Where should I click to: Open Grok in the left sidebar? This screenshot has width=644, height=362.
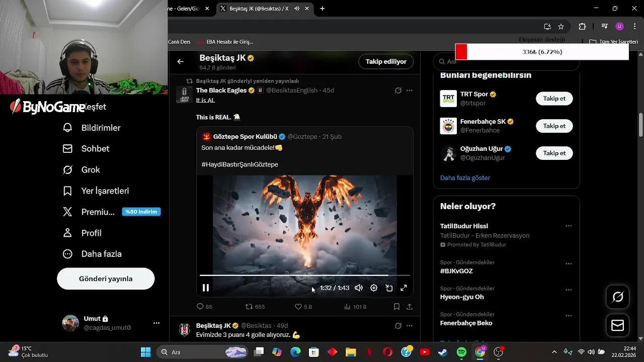82,170
